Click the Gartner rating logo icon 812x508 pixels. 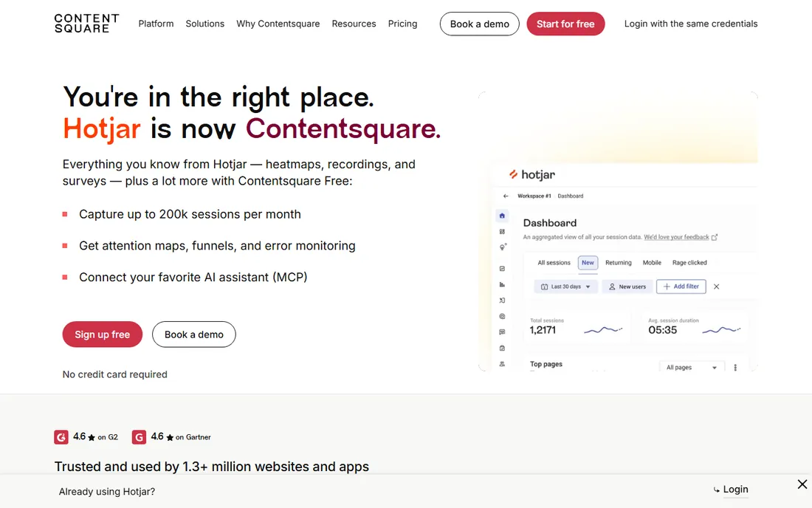pyautogui.click(x=139, y=437)
